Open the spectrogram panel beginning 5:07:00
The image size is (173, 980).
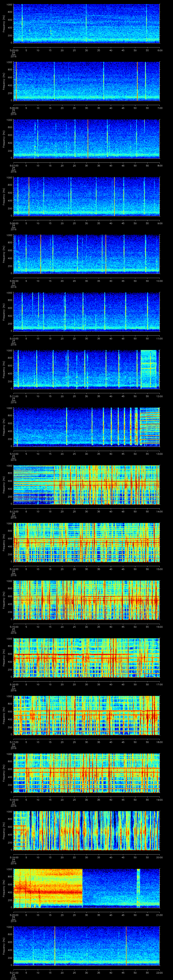(87, 139)
